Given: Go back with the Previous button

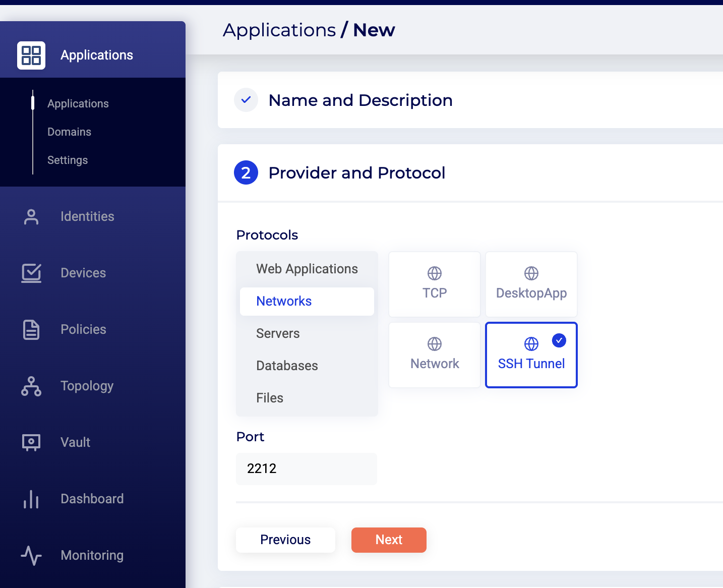Looking at the screenshot, I should click(285, 540).
